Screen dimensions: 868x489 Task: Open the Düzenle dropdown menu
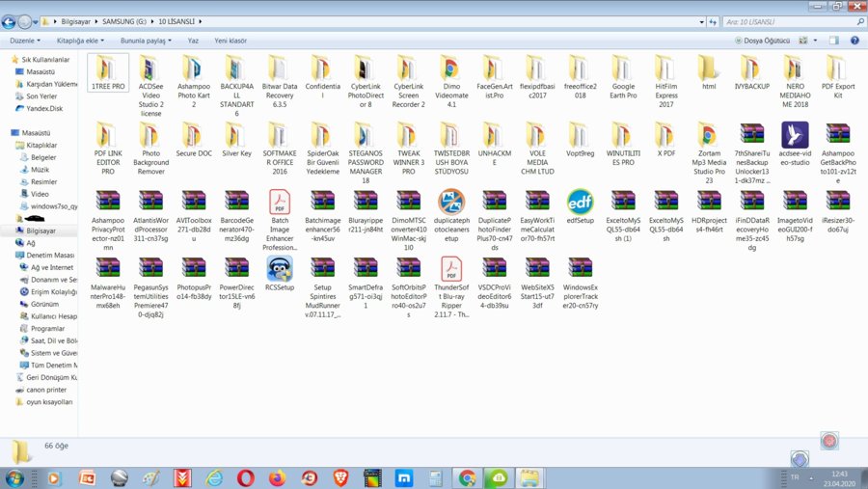[25, 41]
